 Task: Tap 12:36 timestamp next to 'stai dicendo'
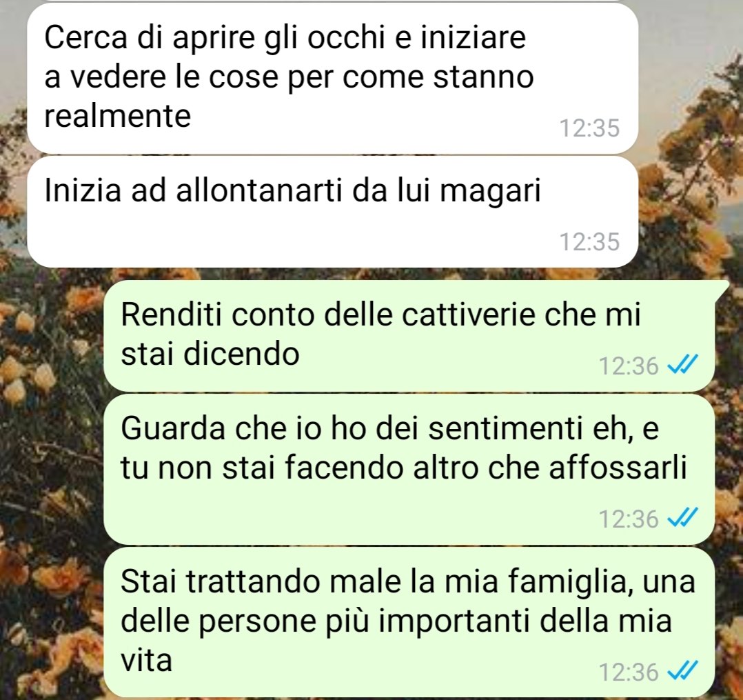629,366
